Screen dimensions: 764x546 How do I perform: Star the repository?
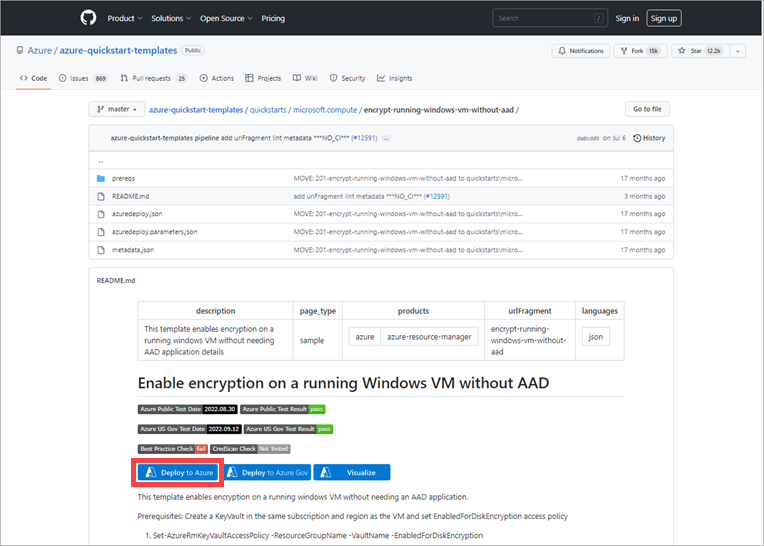pyautogui.click(x=700, y=51)
